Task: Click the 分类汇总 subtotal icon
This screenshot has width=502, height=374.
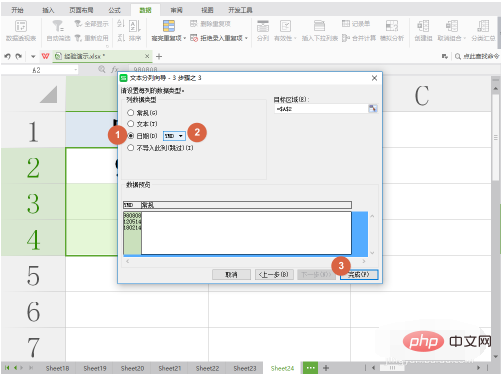Action: 483,26
